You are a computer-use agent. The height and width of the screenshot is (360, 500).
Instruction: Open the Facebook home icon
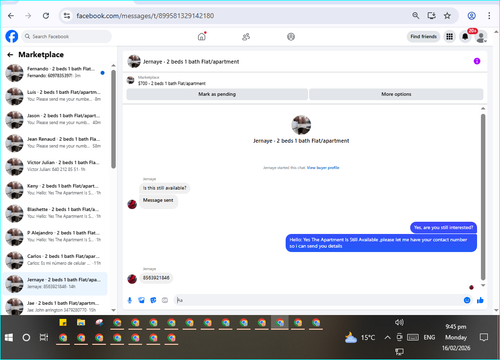click(202, 36)
